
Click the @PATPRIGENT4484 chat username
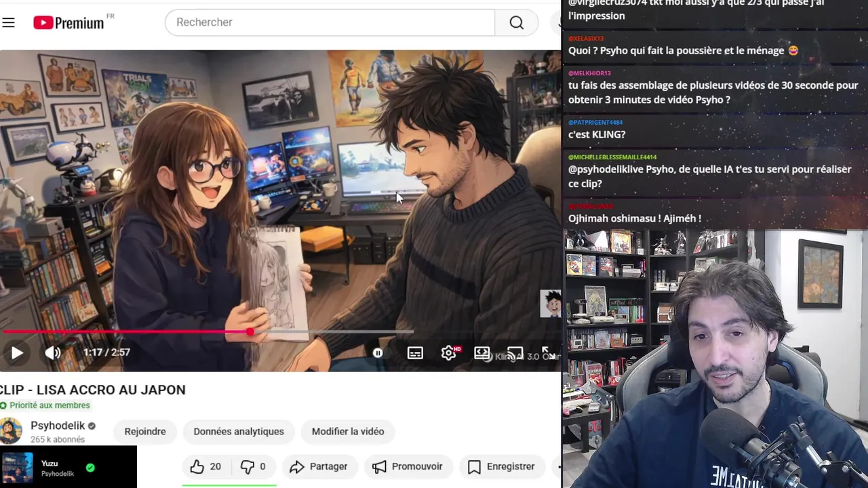(595, 123)
